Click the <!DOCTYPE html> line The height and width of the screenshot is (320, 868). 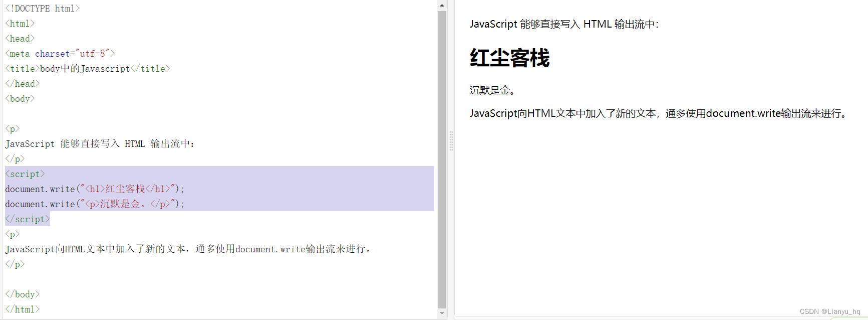click(x=43, y=9)
